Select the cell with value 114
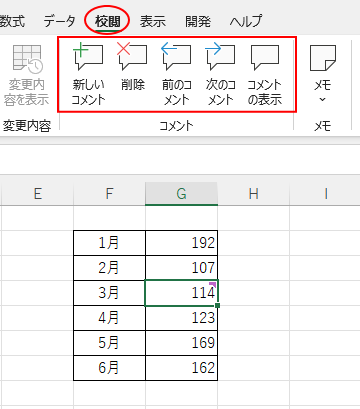The height and width of the screenshot is (409, 360). [182, 293]
